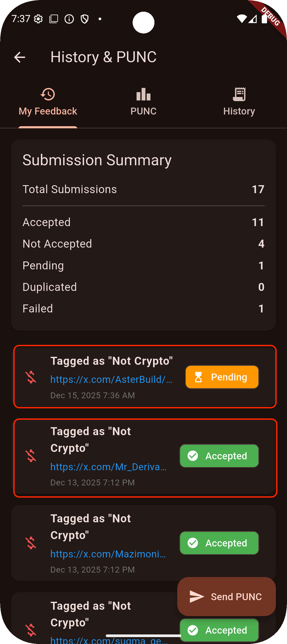The width and height of the screenshot is (287, 644).
Task: Open the Mazimoni x.com link
Action: (x=108, y=554)
